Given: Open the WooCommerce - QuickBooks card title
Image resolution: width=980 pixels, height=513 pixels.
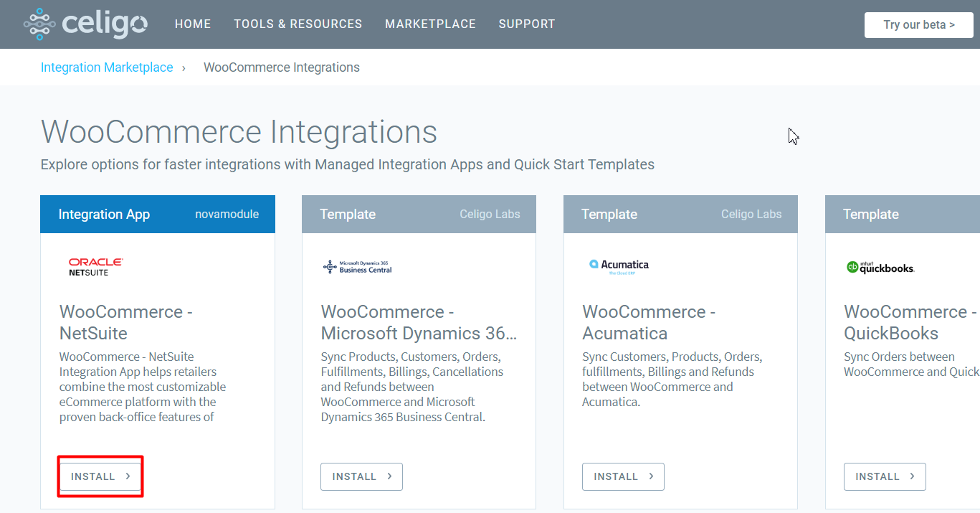Looking at the screenshot, I should point(910,322).
